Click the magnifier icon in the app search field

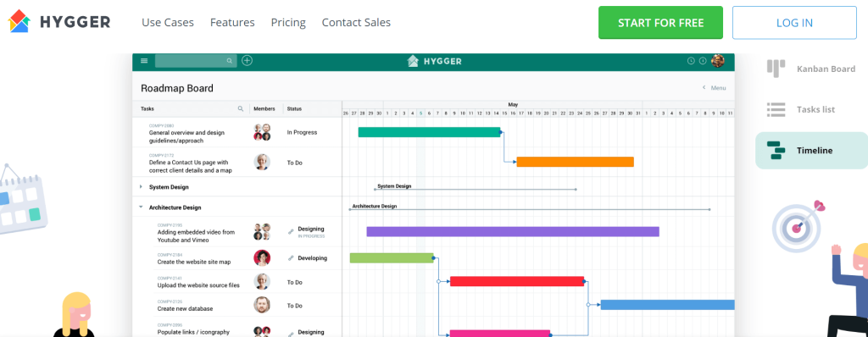(230, 61)
